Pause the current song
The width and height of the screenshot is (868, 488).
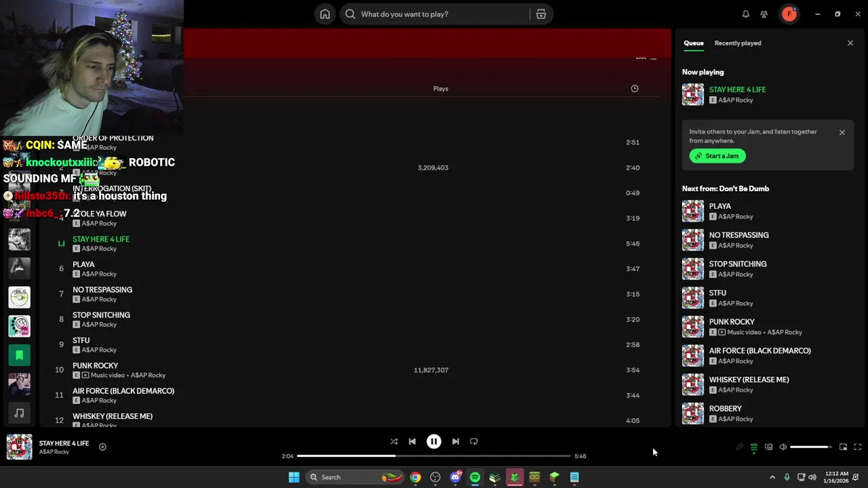tap(434, 441)
